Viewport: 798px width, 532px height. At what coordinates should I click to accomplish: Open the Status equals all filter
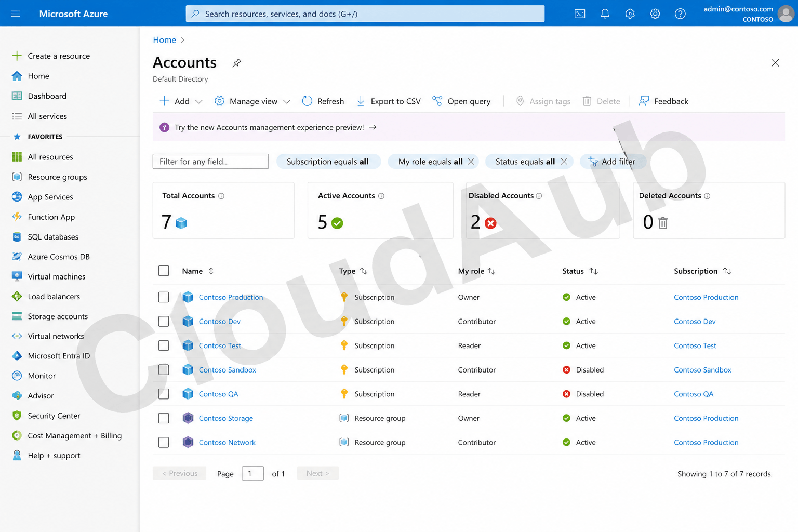[525, 162]
